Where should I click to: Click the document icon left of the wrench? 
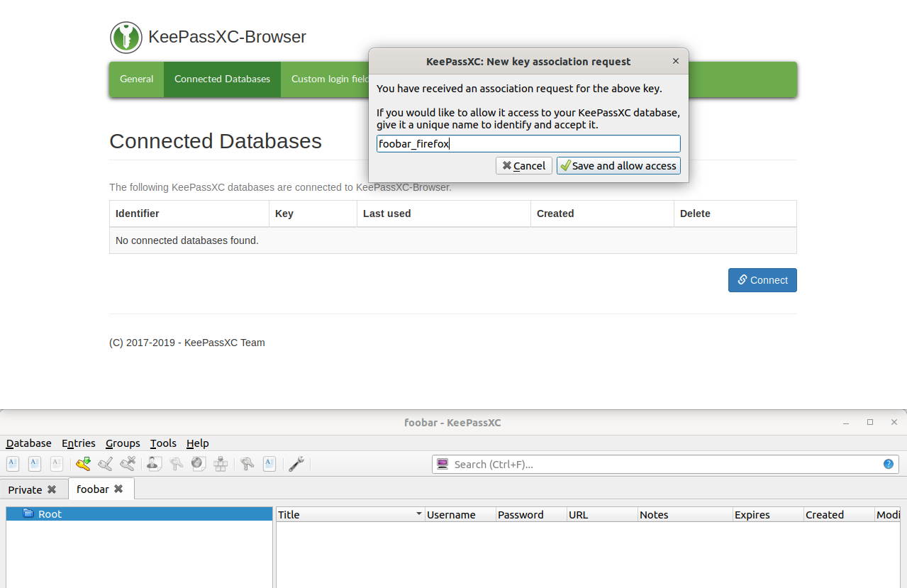click(x=269, y=464)
